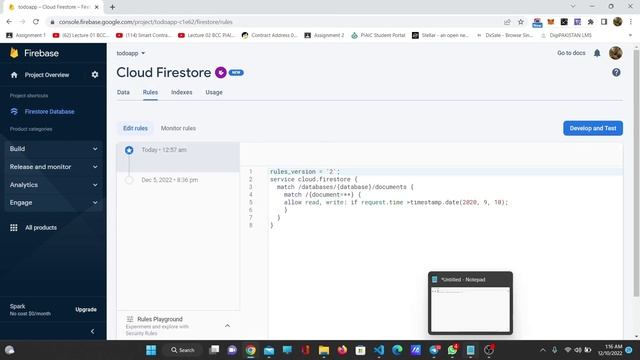640x360 pixels.
Task: Click code line 5 in the rules editor
Action: point(396,202)
